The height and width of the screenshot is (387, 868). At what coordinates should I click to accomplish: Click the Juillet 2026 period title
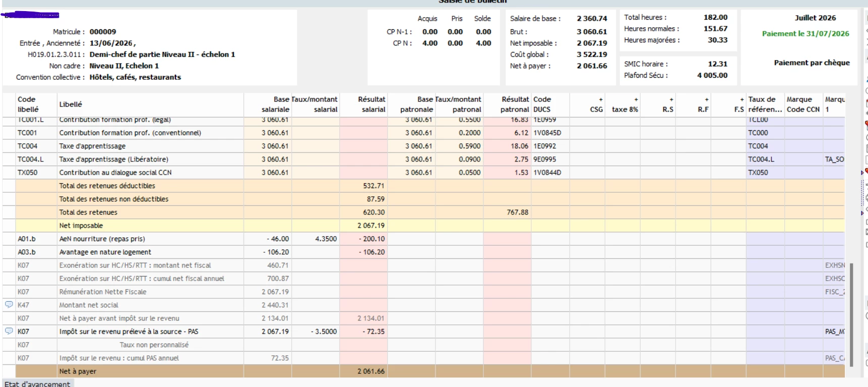tap(815, 18)
